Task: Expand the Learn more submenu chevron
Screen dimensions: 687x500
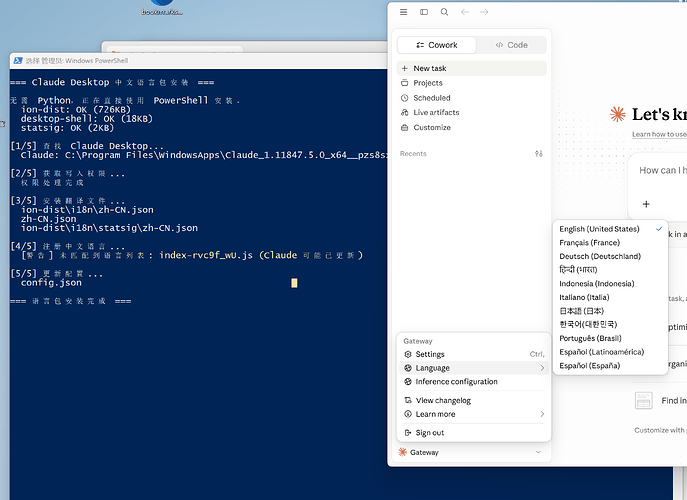Action: 542,414
